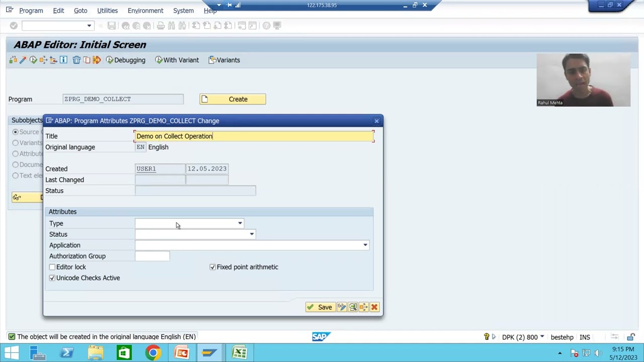
Task: Cancel dialog with red X icon
Action: click(x=374, y=307)
